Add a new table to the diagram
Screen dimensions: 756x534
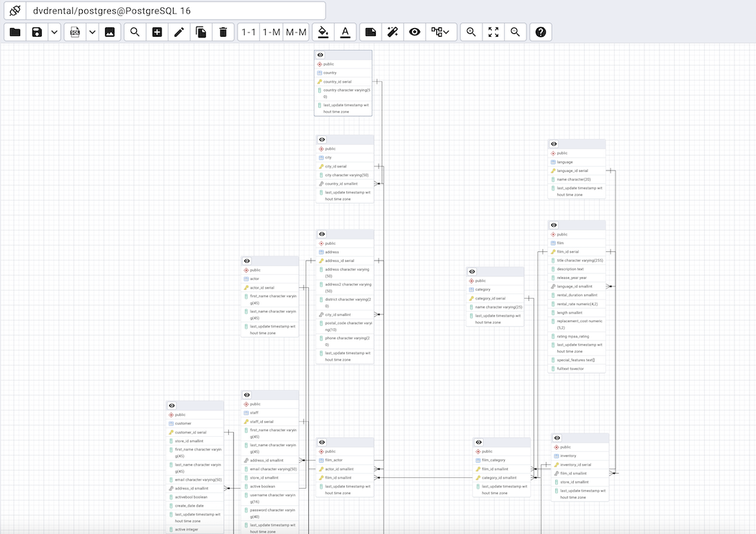click(x=157, y=32)
